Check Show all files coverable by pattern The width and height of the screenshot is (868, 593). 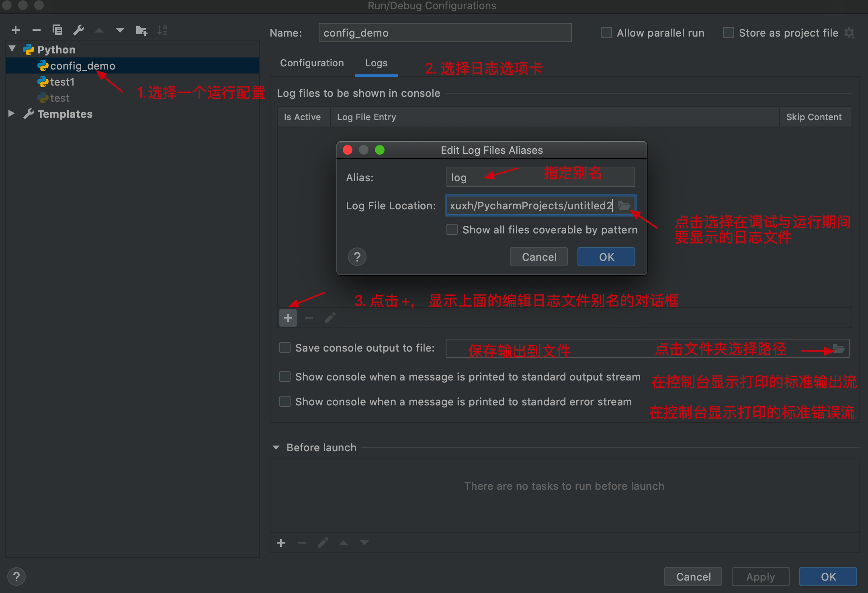[452, 229]
